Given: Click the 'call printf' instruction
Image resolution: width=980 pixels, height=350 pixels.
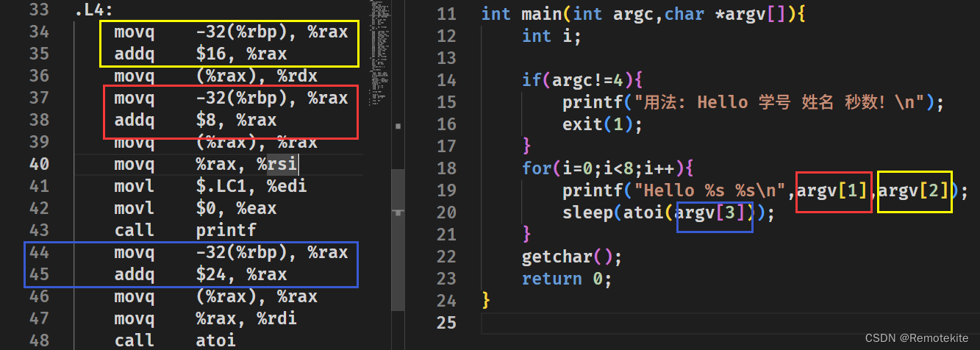Looking at the screenshot, I should tap(185, 230).
